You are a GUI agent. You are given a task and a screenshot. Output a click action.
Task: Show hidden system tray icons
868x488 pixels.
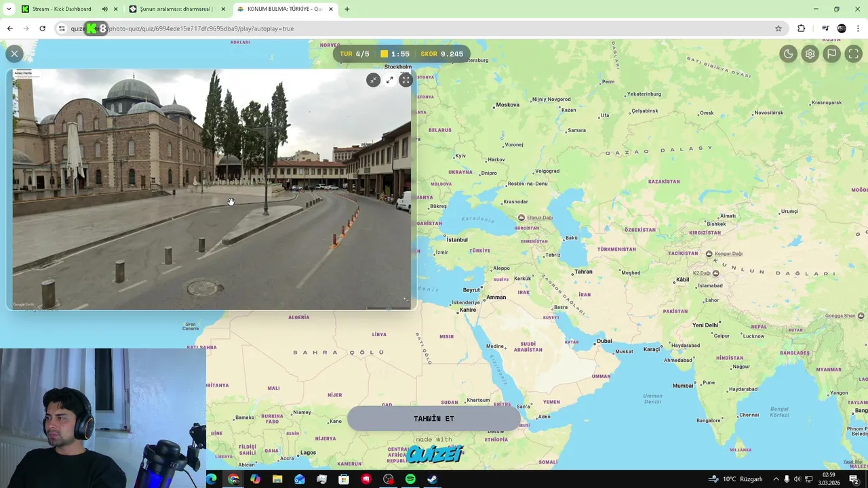tap(776, 479)
